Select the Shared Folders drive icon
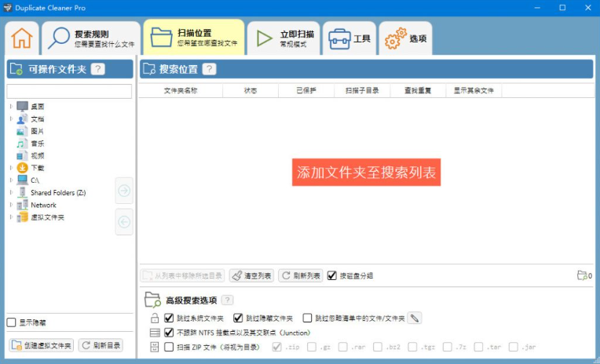600x364 pixels. coord(22,192)
